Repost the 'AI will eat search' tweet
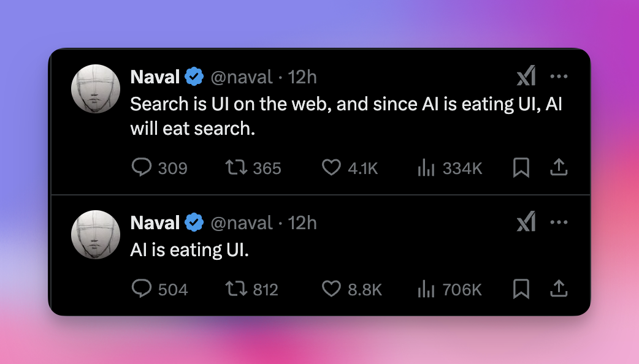 tap(236, 167)
